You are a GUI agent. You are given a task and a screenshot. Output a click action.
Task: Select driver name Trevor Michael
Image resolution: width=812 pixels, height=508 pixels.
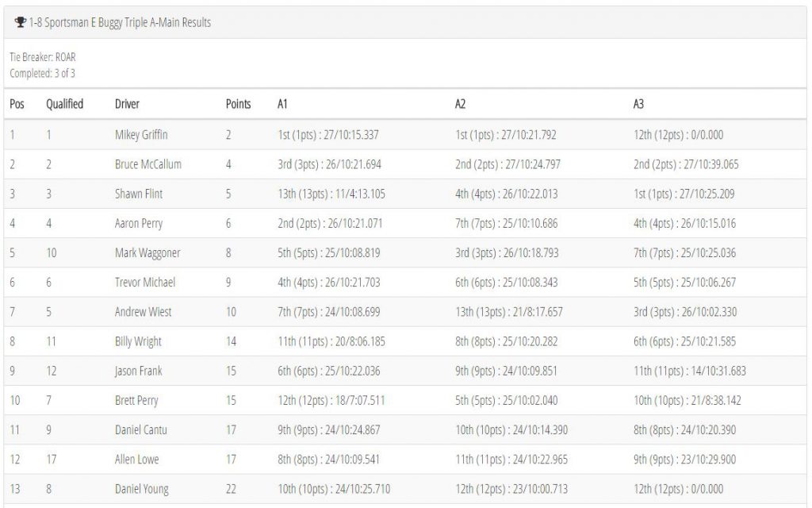(x=145, y=283)
